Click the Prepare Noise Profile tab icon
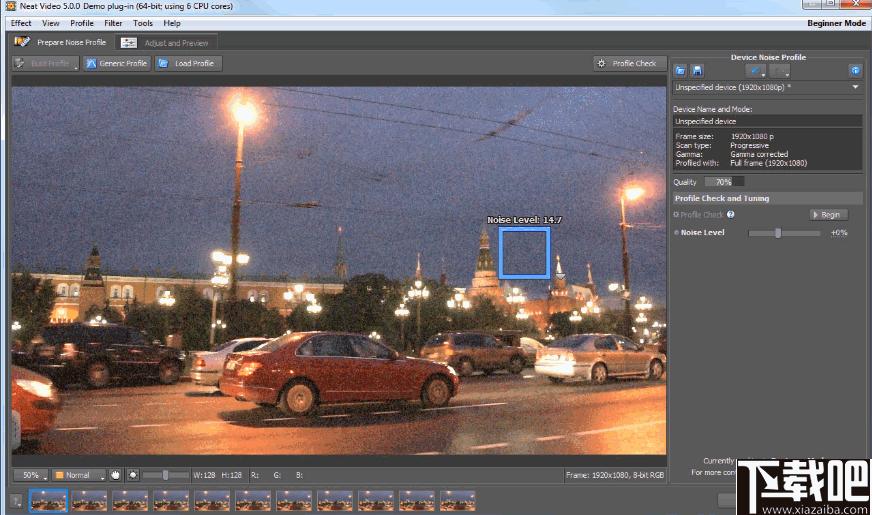The height and width of the screenshot is (515, 872). 22,42
